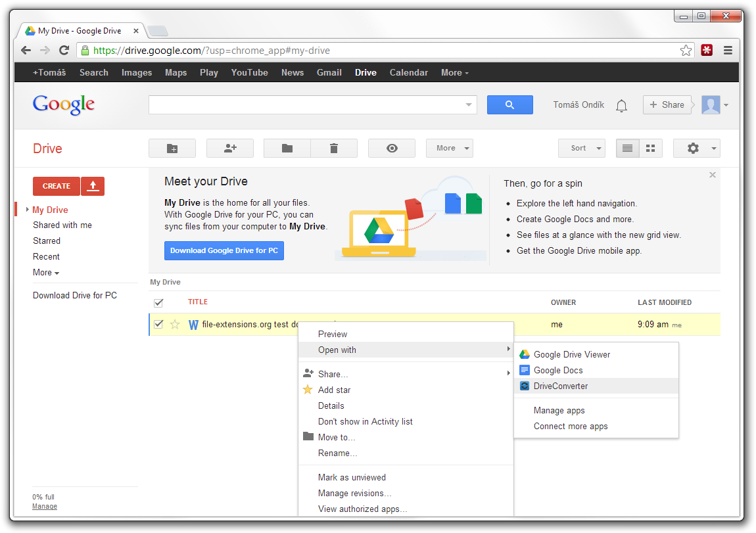Uncheck the file-extensions.org test file checkbox

(x=158, y=324)
